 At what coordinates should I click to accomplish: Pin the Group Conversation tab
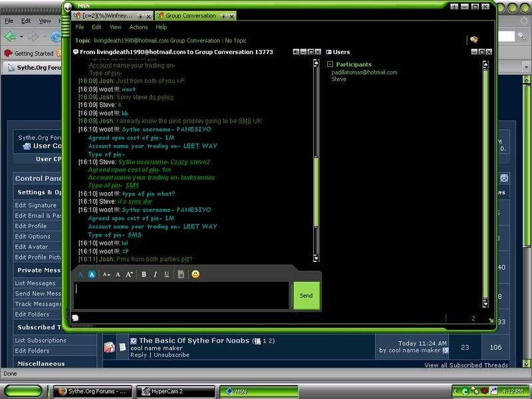[223, 16]
